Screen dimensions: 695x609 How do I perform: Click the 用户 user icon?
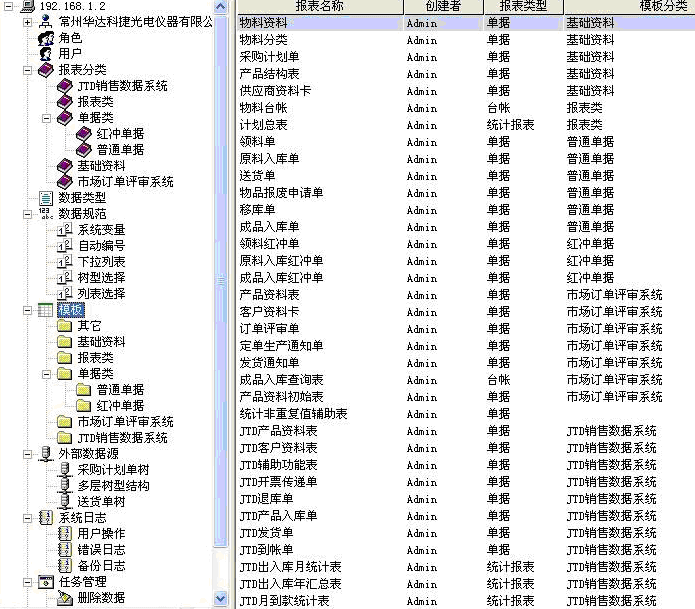[x=45, y=54]
